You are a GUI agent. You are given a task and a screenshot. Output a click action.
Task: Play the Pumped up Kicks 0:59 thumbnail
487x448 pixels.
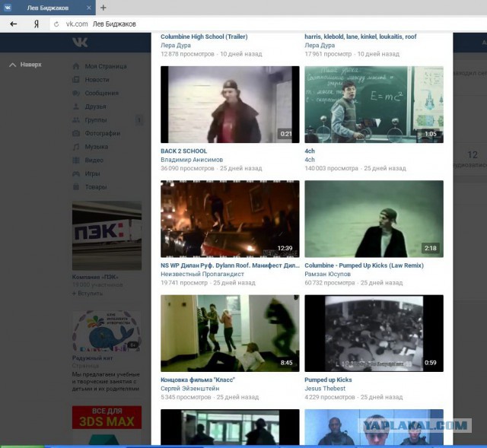(x=374, y=333)
